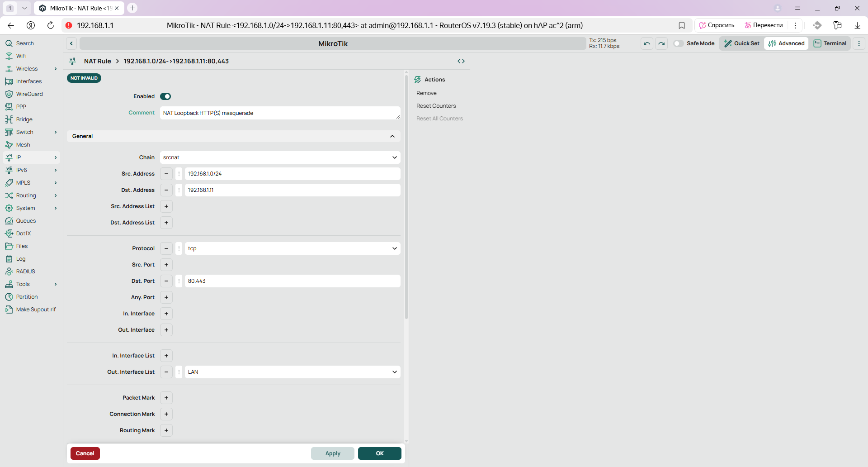Click the Apply button
The width and height of the screenshot is (868, 467).
(333, 453)
